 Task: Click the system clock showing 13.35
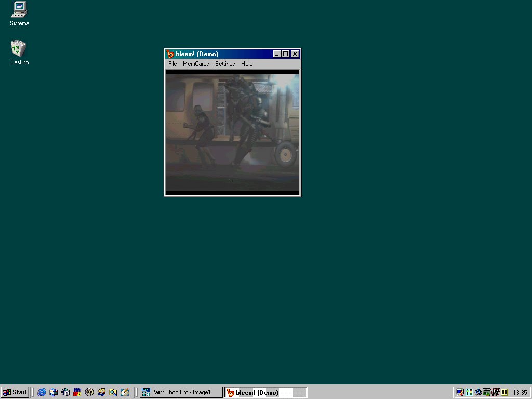tap(520, 393)
